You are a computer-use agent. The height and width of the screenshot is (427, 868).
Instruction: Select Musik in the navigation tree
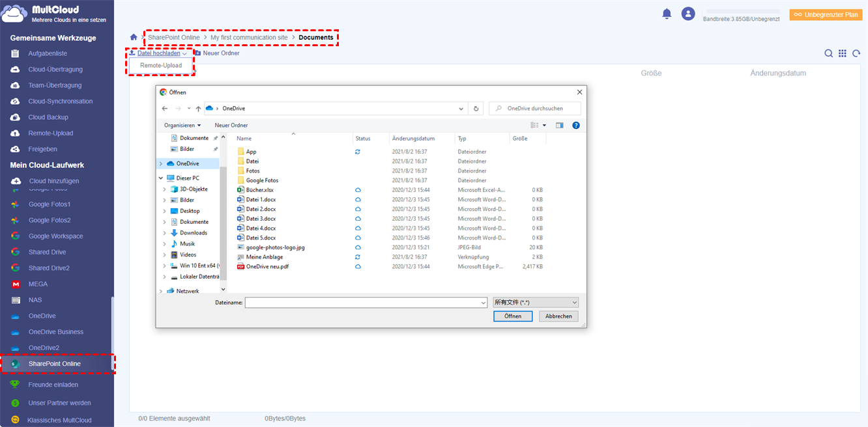pos(187,243)
